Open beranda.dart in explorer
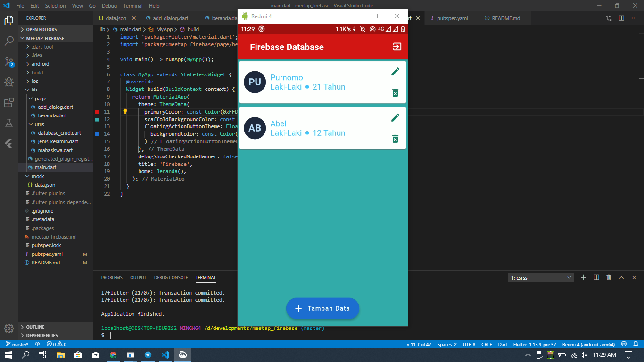This screenshot has width=644, height=362. point(56,115)
